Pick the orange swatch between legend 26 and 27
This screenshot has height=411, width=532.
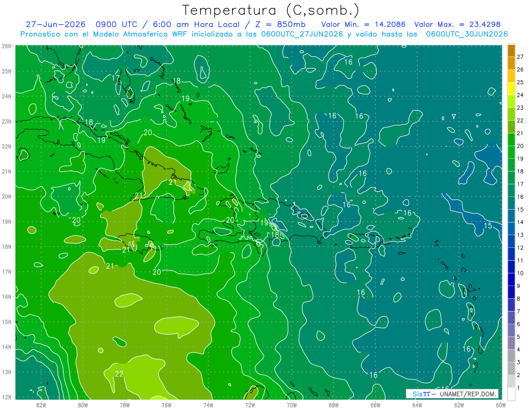[x=511, y=63]
